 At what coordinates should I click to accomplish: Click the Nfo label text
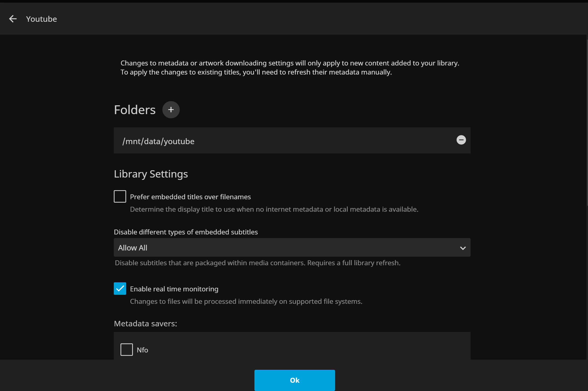tap(142, 350)
